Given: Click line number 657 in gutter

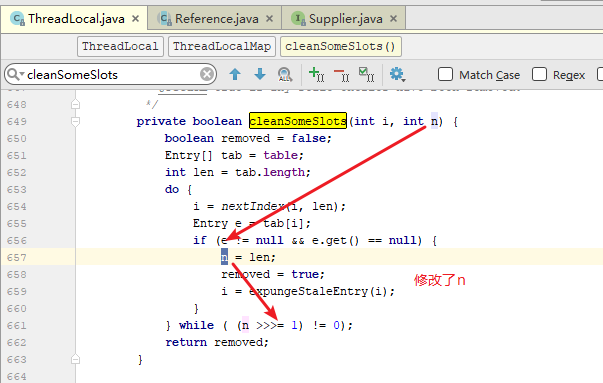Looking at the screenshot, I should pyautogui.click(x=17, y=257).
